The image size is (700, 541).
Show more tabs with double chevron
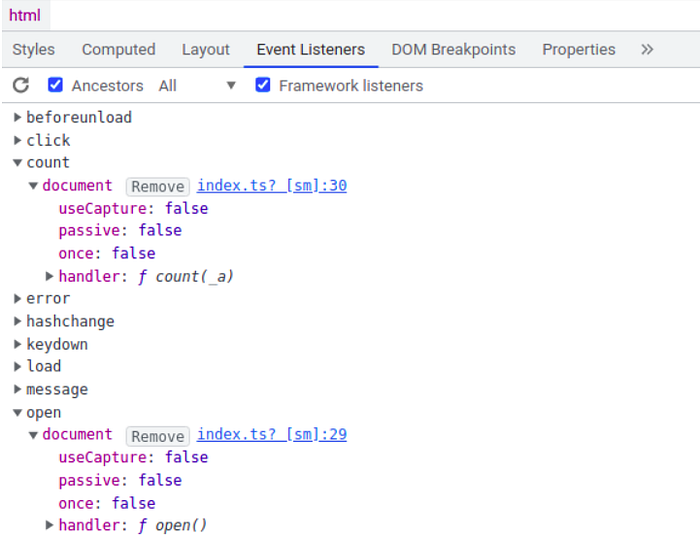pyautogui.click(x=647, y=50)
